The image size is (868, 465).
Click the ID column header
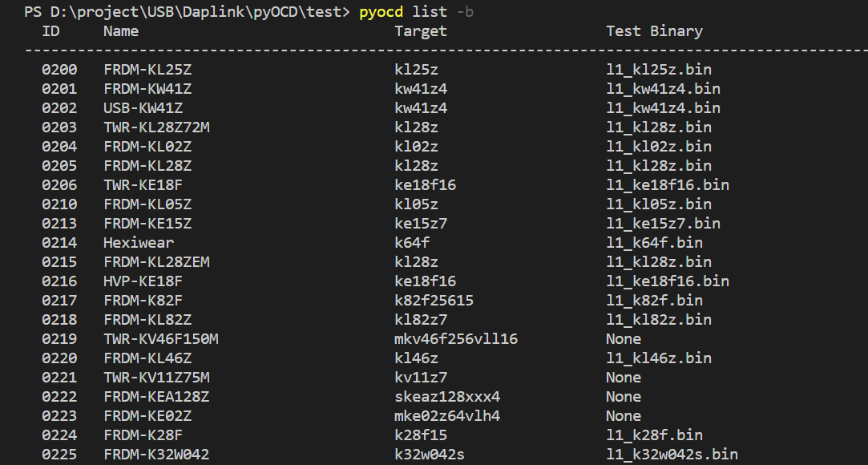tap(50, 31)
